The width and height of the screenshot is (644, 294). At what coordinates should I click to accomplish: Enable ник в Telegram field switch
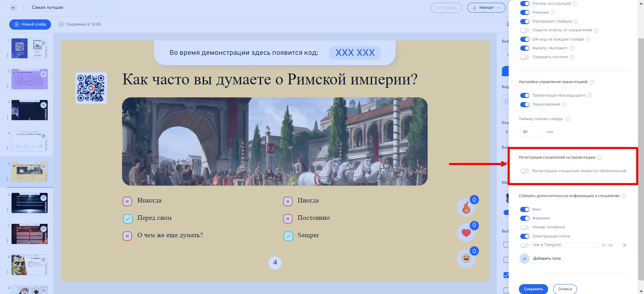pyautogui.click(x=525, y=245)
